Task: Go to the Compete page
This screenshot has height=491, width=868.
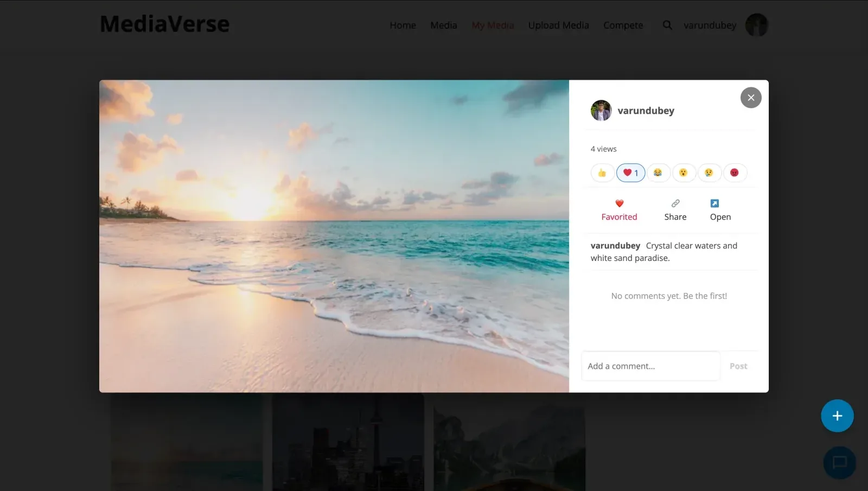Action: (x=623, y=25)
